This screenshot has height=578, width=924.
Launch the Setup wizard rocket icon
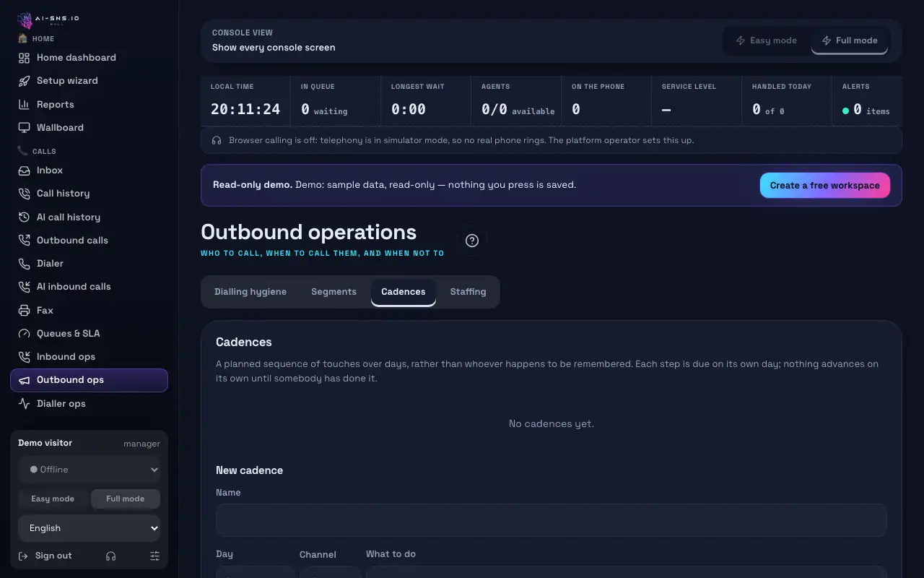(x=24, y=81)
